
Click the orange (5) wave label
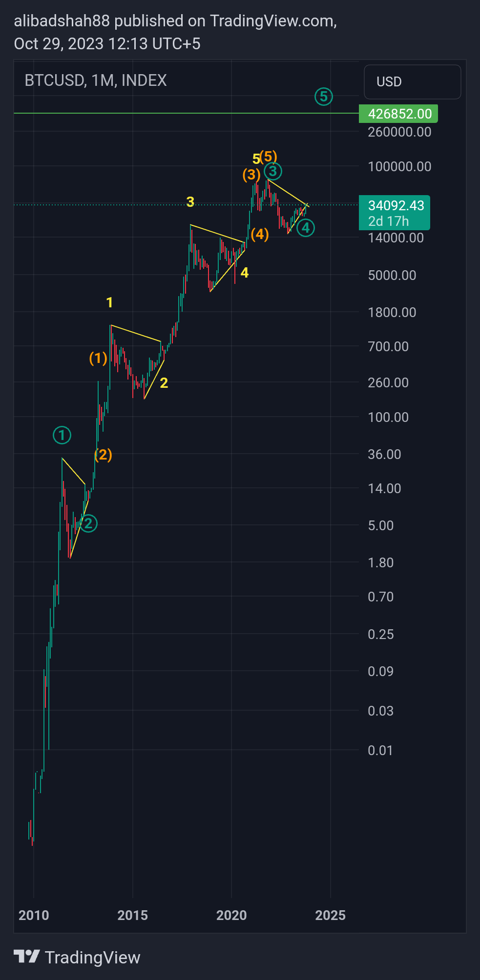(269, 156)
